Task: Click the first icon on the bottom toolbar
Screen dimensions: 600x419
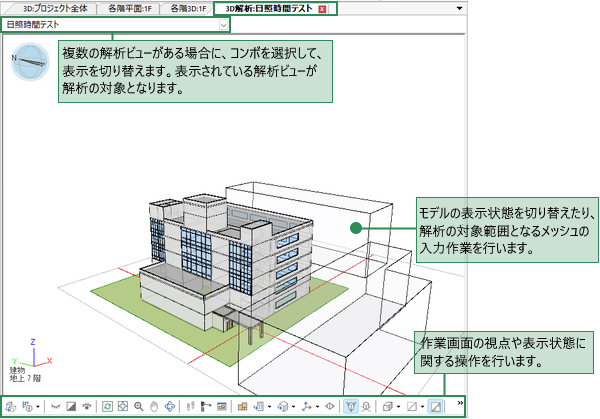Action: 9,406
